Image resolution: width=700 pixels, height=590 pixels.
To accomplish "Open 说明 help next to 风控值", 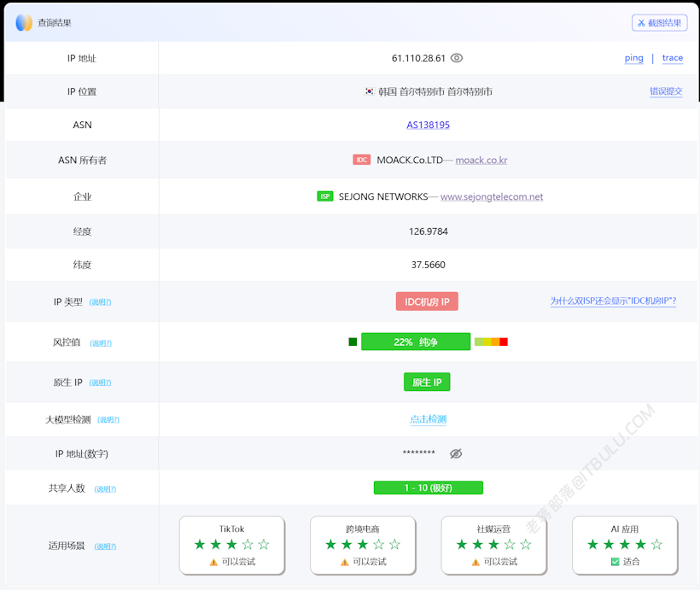I will click(101, 343).
